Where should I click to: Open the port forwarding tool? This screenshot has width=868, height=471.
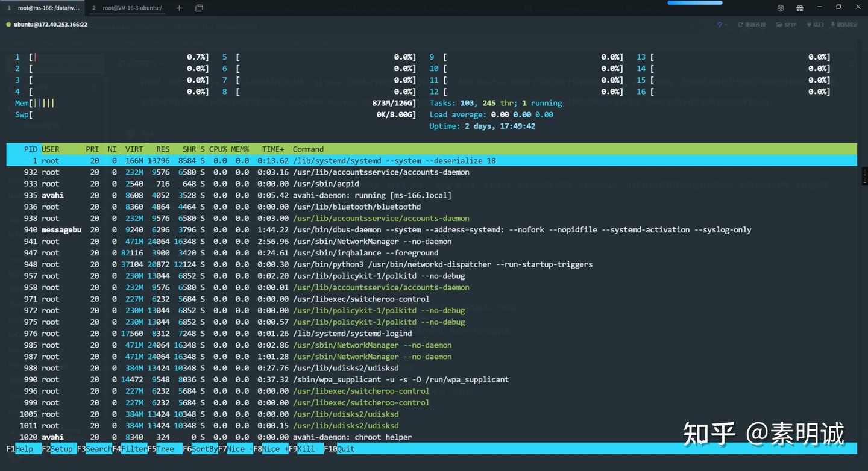[x=815, y=25]
